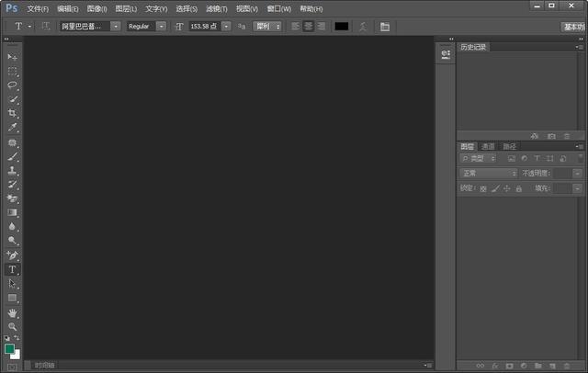
Task: Select the Brush tool
Action: [x=12, y=157]
